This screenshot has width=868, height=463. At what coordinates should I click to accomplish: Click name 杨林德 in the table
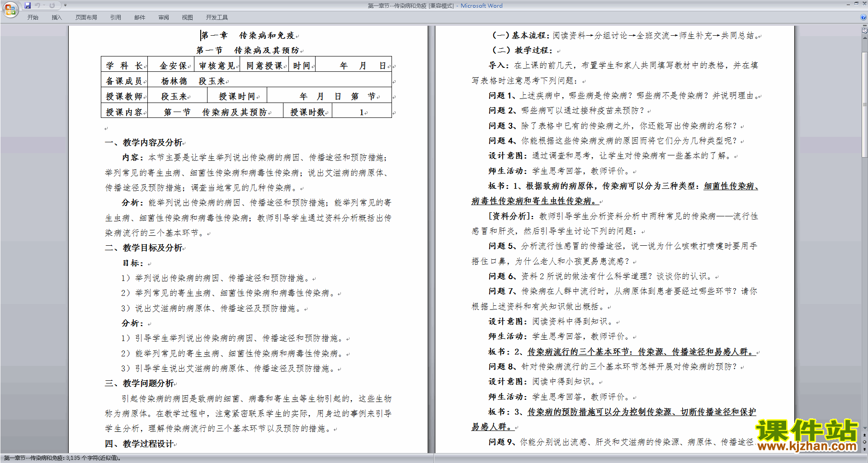pyautogui.click(x=174, y=81)
